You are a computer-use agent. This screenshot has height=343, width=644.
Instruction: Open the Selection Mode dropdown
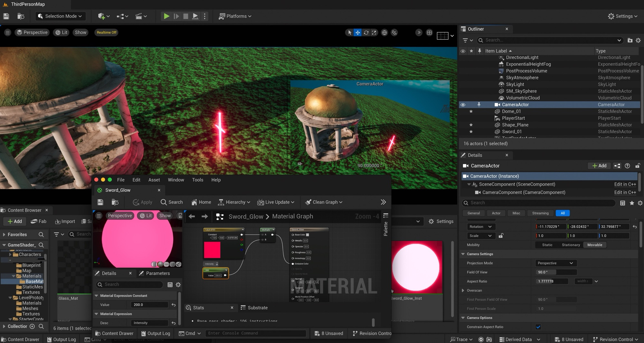pyautogui.click(x=60, y=16)
